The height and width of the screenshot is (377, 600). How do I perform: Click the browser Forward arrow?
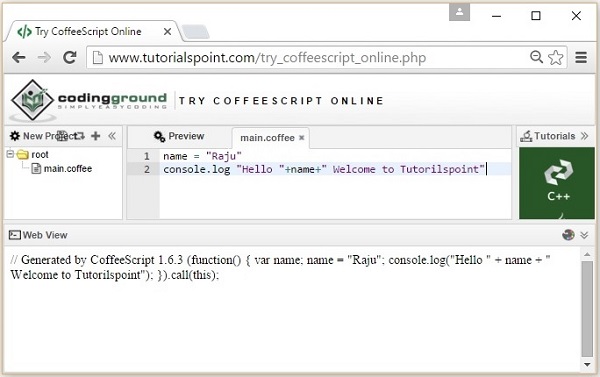(44, 58)
